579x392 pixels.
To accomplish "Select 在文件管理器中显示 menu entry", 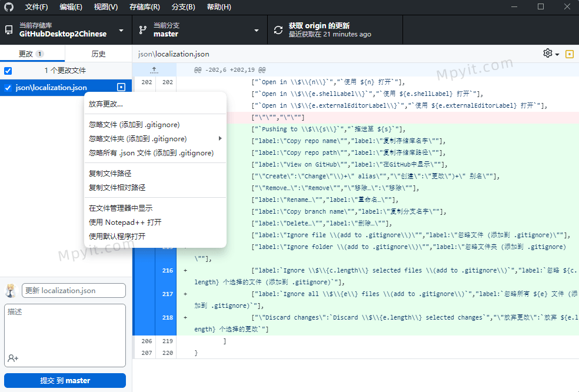I will 155,208.
